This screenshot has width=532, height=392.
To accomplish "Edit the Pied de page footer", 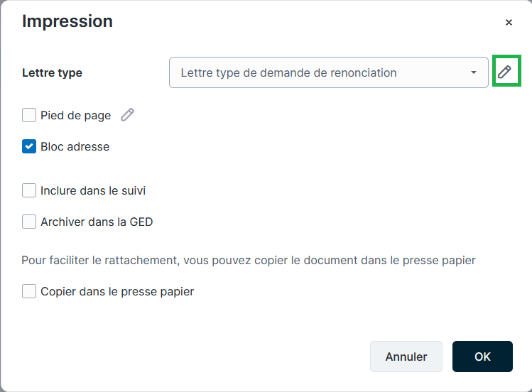I will 128,115.
